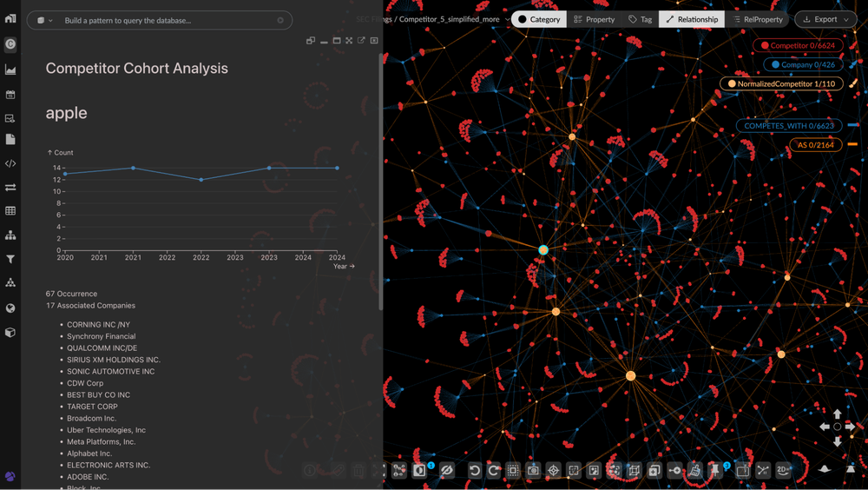
Task: Select the RelProperty tab
Action: [x=758, y=19]
